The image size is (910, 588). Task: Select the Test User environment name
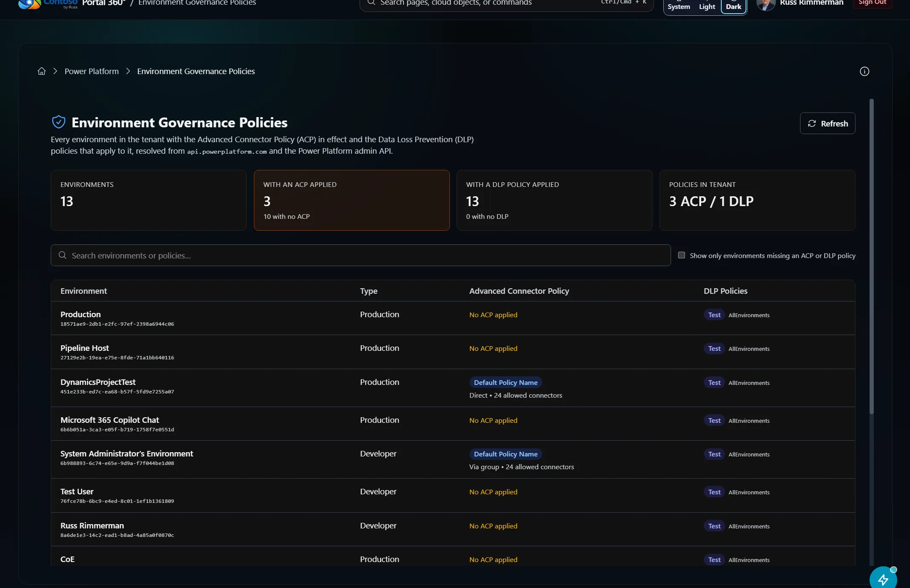pos(77,491)
